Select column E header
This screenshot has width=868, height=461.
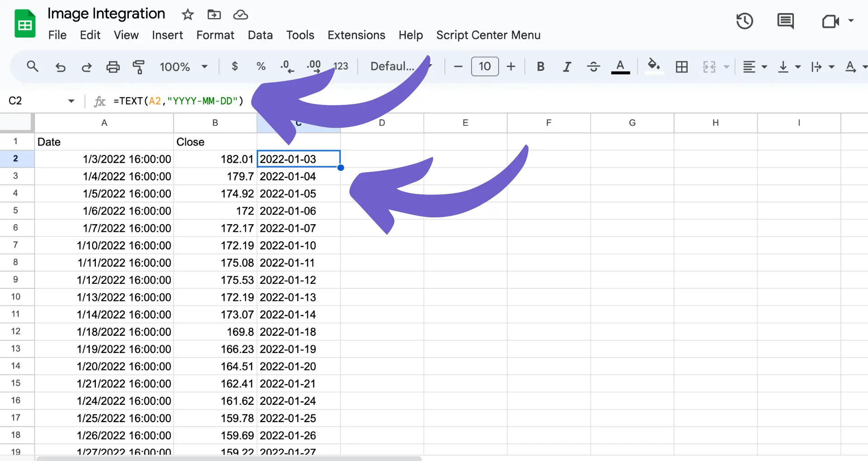point(465,123)
